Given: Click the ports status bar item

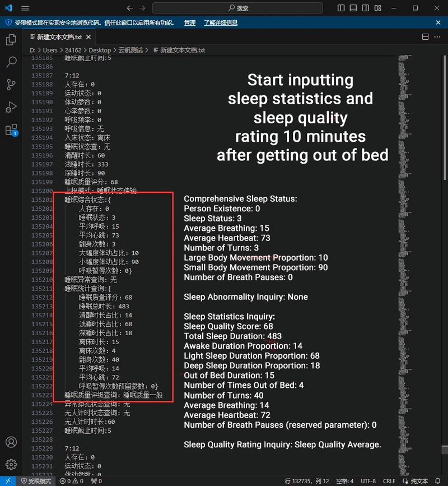Looking at the screenshot, I should pyautogui.click(x=96, y=481).
